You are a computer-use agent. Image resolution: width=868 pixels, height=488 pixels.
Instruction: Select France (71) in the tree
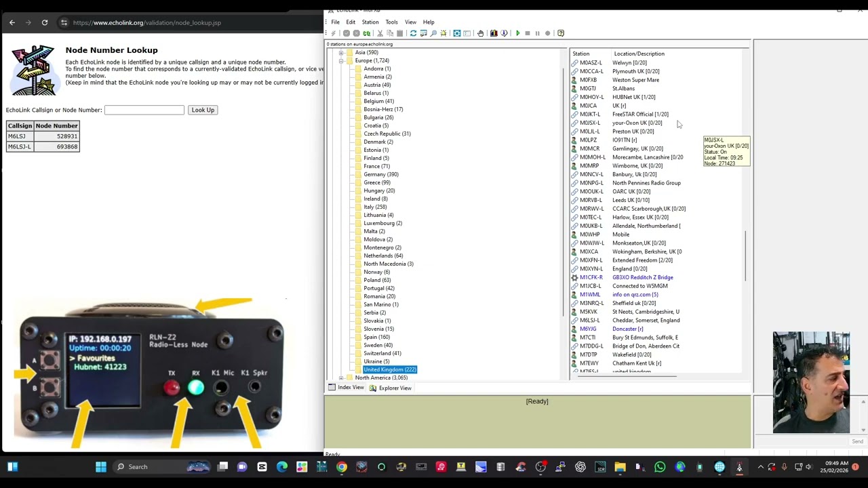click(x=376, y=166)
